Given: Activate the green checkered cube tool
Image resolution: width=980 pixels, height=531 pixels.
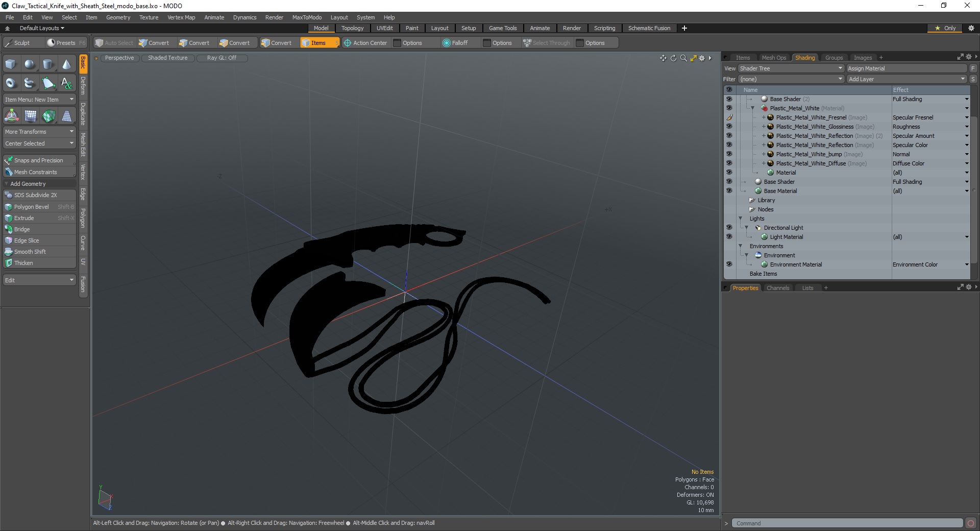Looking at the screenshot, I should (x=48, y=116).
